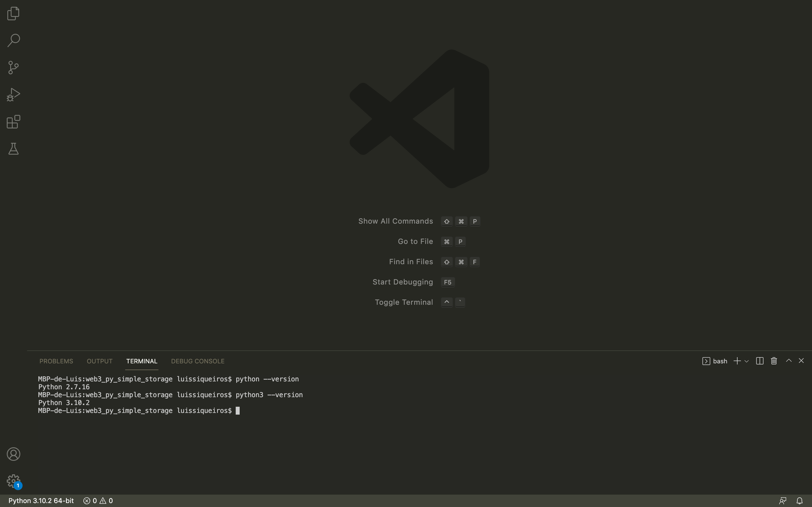Create new terminal with plus button
Screen dimensions: 812x507
(737, 361)
